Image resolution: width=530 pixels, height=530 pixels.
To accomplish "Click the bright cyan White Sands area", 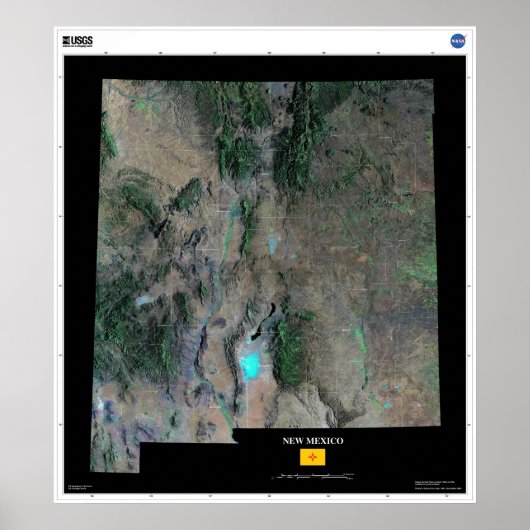I will 250,364.
